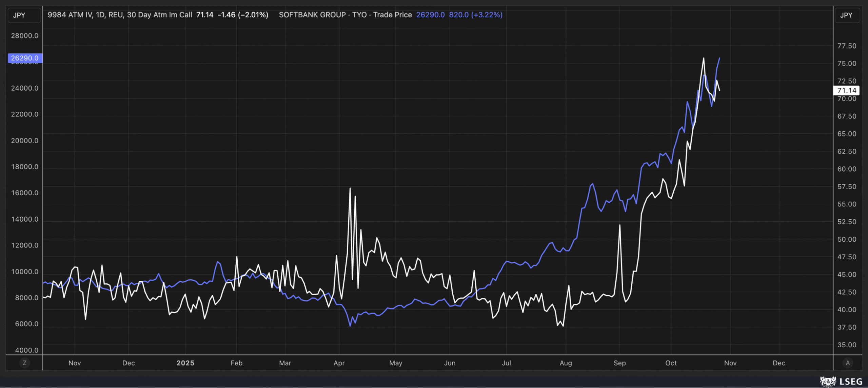Click the JPY currency icon on right axis
The image size is (868, 388).
click(x=847, y=15)
